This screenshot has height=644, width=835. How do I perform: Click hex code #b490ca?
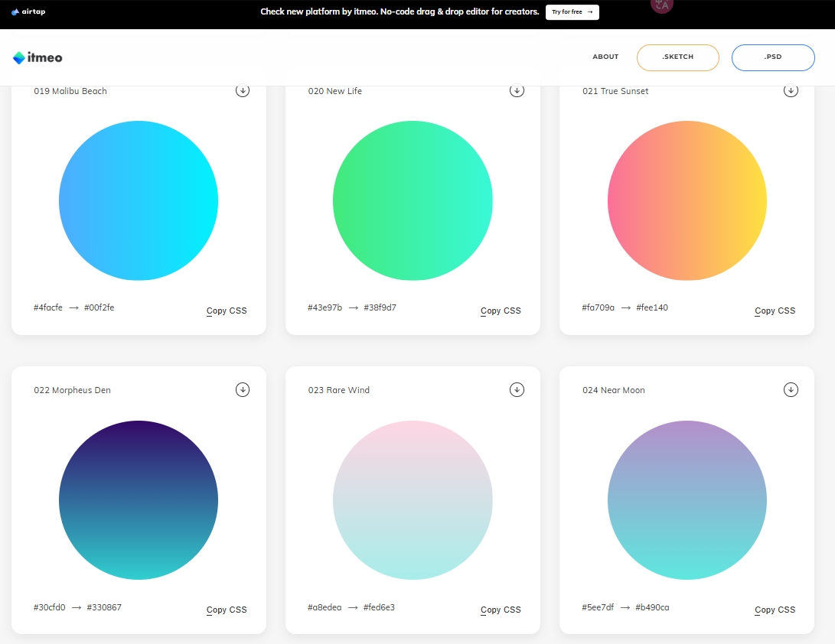click(x=652, y=607)
